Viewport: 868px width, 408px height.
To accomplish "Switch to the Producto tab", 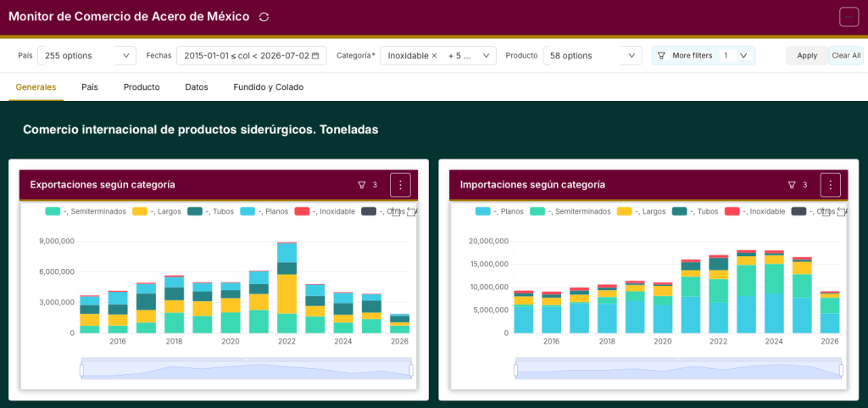I will click(142, 87).
